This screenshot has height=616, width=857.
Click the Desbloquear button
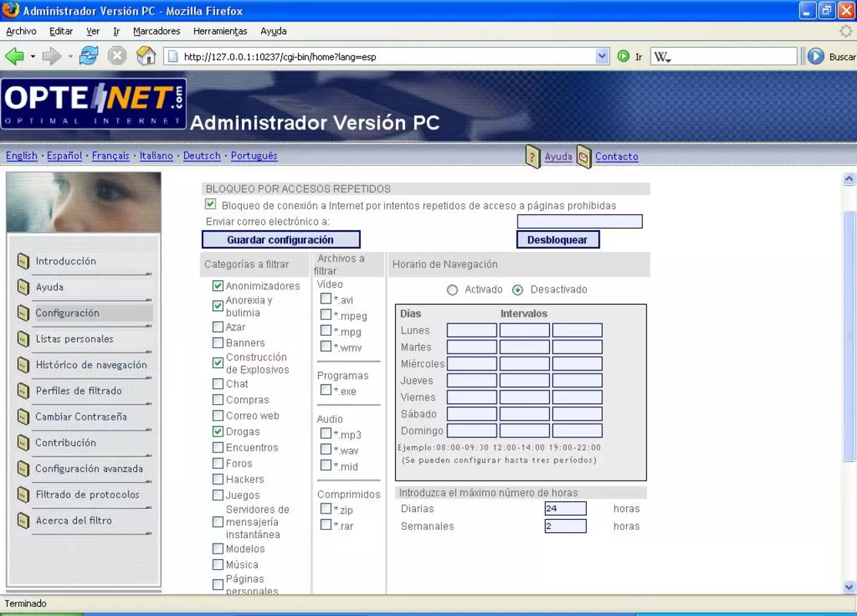point(557,239)
